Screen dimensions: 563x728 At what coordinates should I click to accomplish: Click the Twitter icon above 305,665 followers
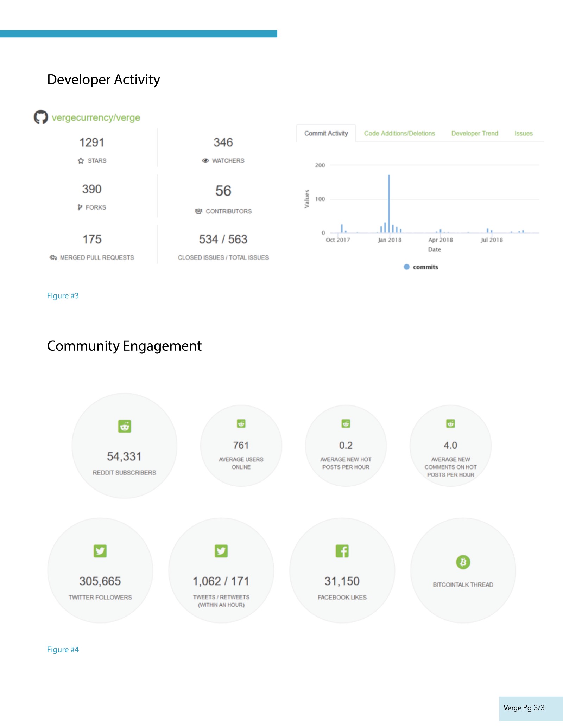[x=100, y=551]
